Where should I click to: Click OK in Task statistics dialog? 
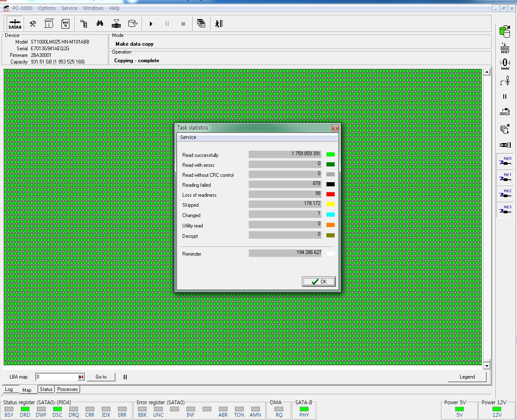(319, 282)
